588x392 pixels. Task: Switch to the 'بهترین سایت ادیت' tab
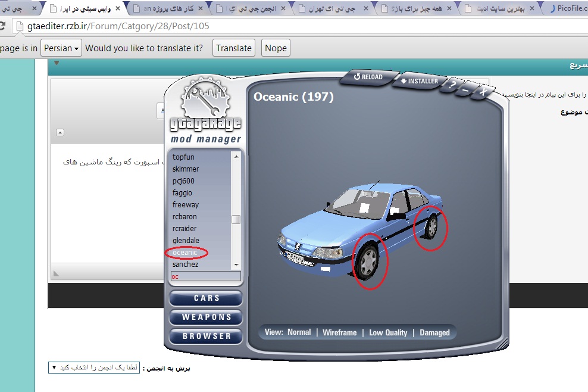[499, 8]
